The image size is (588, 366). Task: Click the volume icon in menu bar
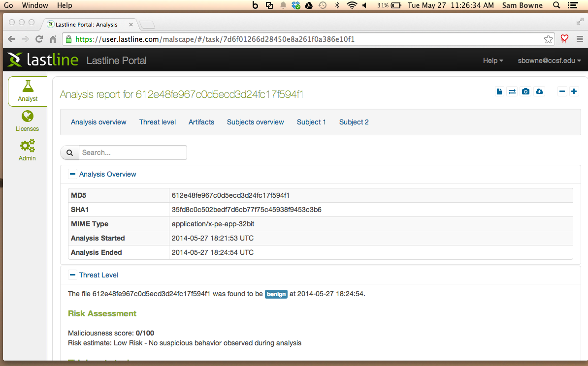pyautogui.click(x=364, y=5)
